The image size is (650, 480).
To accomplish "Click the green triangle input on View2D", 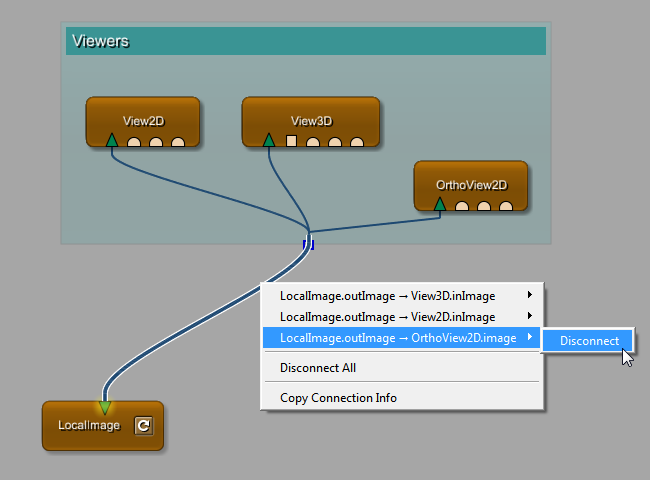I will (112, 140).
